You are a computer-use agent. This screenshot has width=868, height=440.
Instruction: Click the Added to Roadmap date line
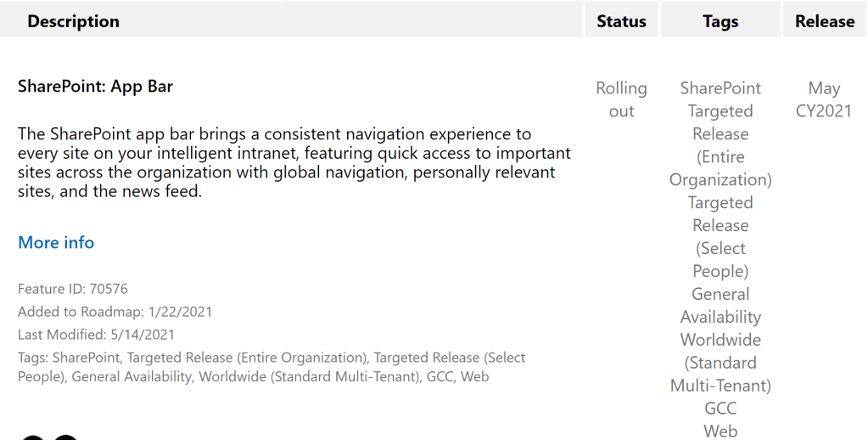point(115,312)
